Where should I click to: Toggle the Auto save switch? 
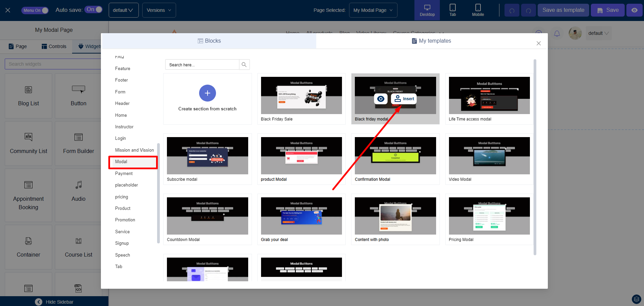(x=94, y=9)
